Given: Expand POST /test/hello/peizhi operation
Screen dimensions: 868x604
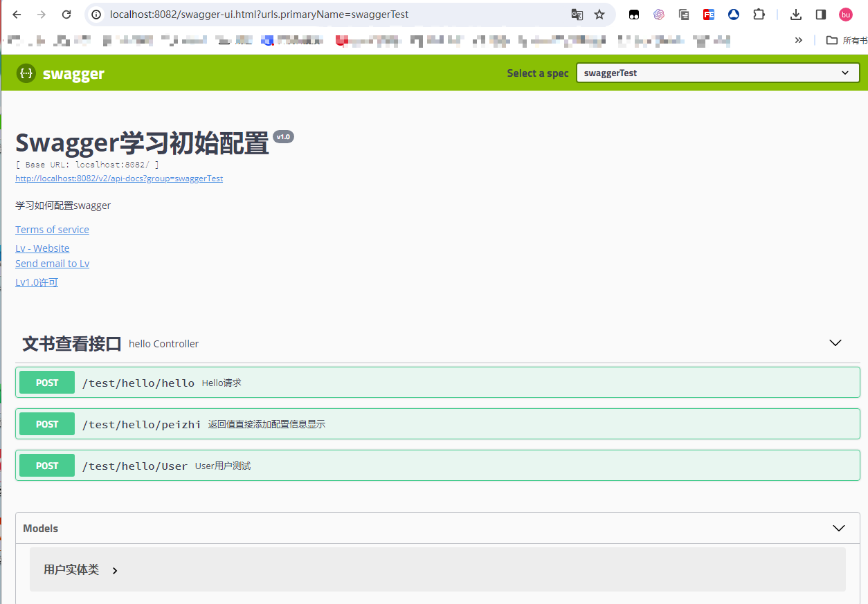Looking at the screenshot, I should click(437, 424).
